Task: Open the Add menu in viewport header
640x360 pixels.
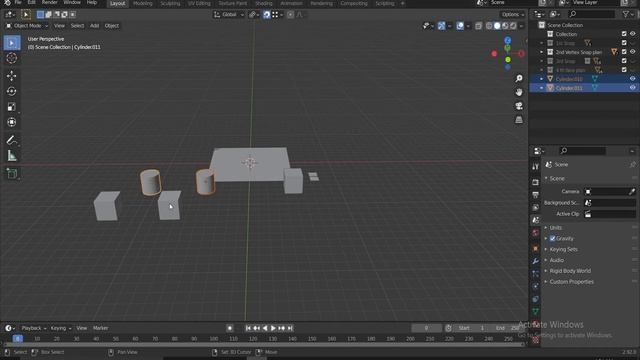Action: tap(94, 26)
